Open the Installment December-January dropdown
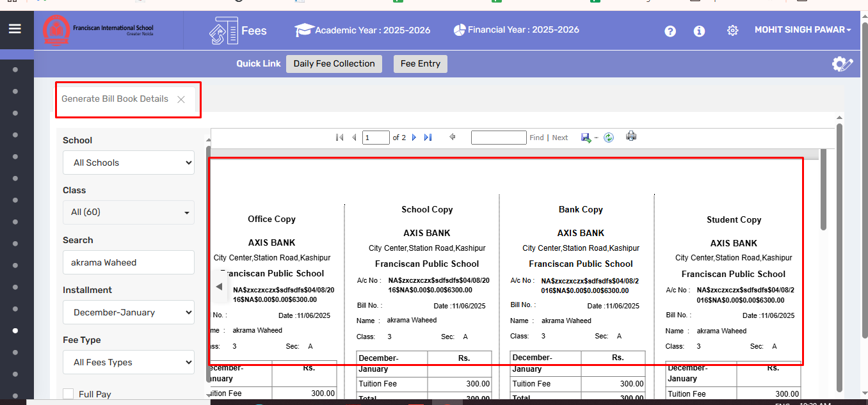Screen dimensions: 868x405 point(129,312)
